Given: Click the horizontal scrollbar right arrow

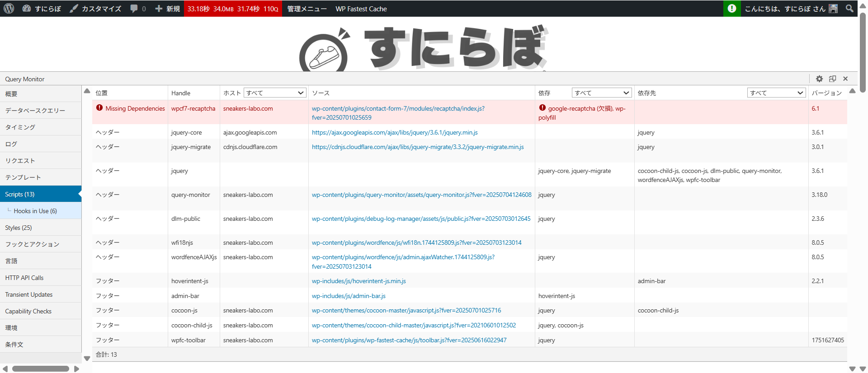Looking at the screenshot, I should coord(76,369).
